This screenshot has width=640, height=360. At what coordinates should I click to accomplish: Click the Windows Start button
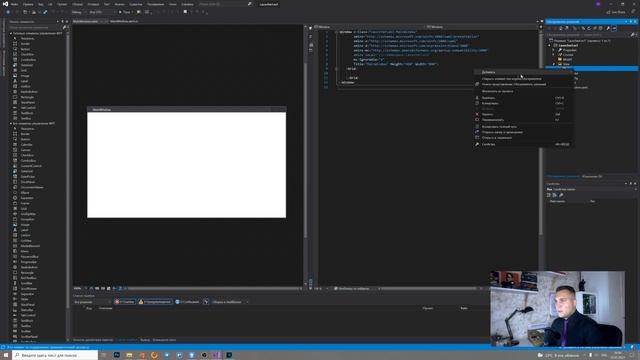tap(6, 355)
